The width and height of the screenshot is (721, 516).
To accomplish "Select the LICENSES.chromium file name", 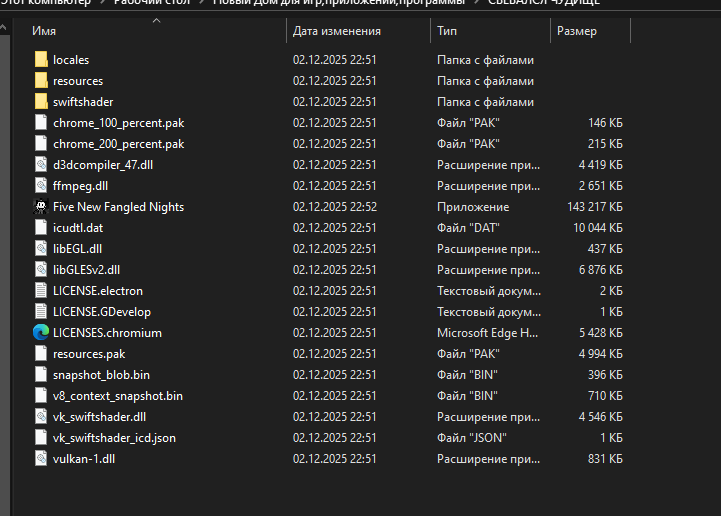I will 107,333.
